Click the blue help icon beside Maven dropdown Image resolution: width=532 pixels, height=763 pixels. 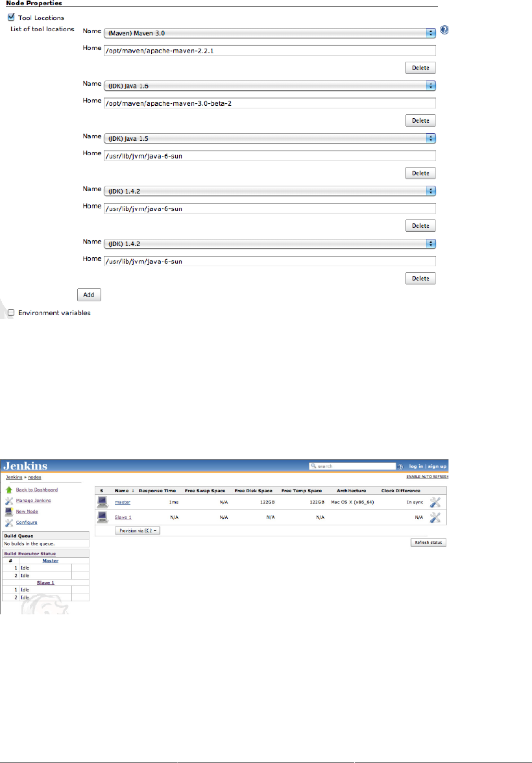click(x=444, y=30)
